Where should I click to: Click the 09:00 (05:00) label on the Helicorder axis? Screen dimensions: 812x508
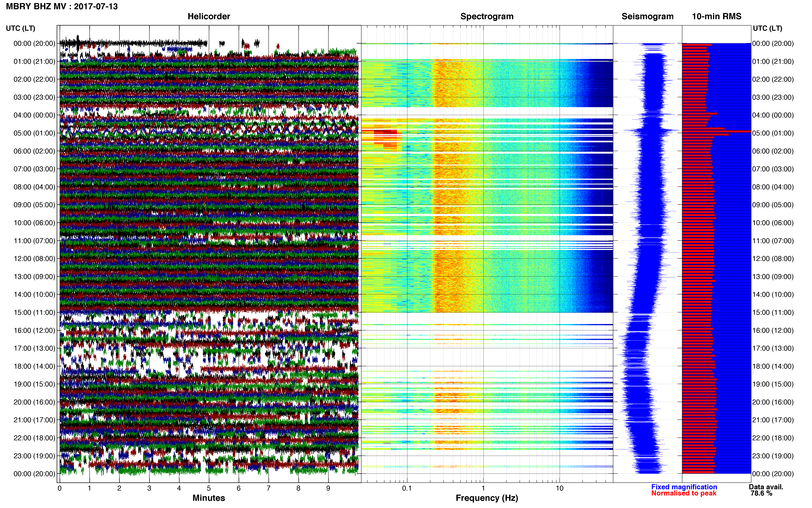(34, 205)
